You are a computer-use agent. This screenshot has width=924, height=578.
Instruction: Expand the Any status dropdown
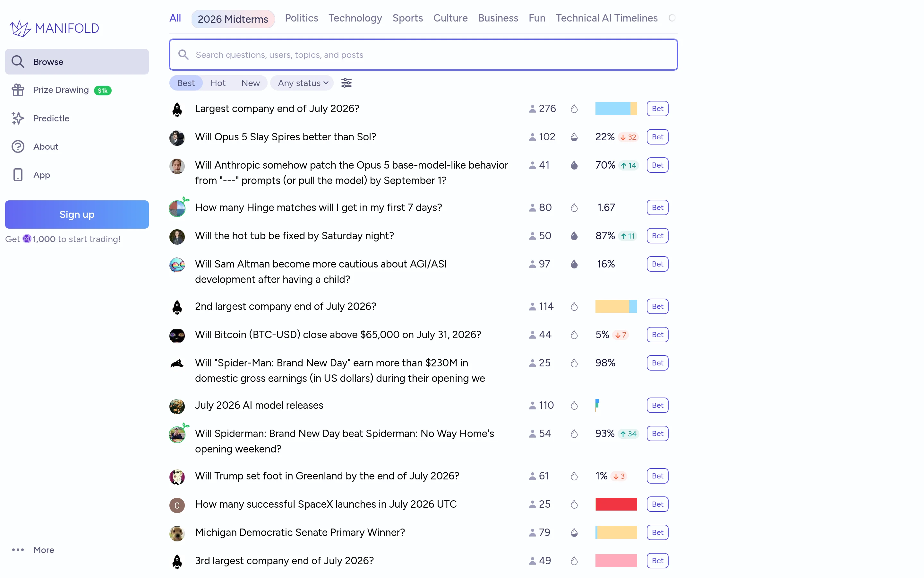[303, 83]
